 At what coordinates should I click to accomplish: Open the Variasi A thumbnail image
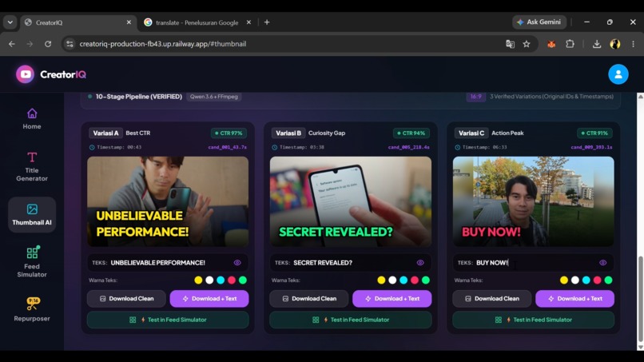click(x=168, y=201)
